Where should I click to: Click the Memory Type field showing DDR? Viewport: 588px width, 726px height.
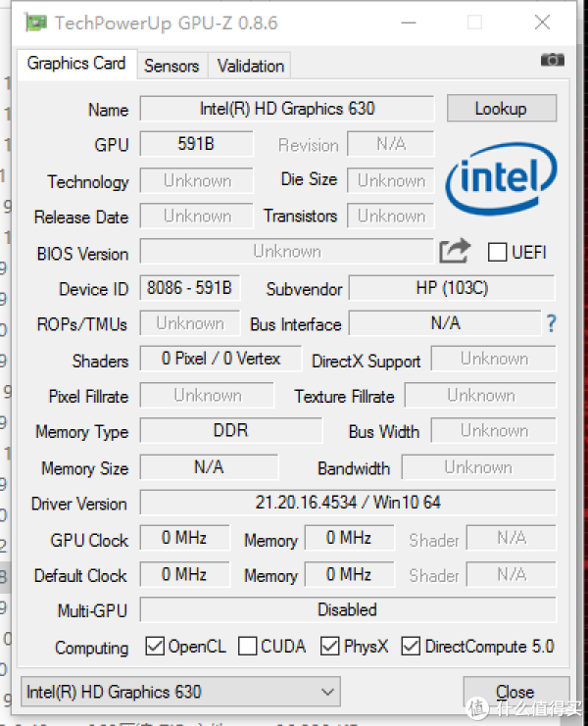tap(231, 430)
